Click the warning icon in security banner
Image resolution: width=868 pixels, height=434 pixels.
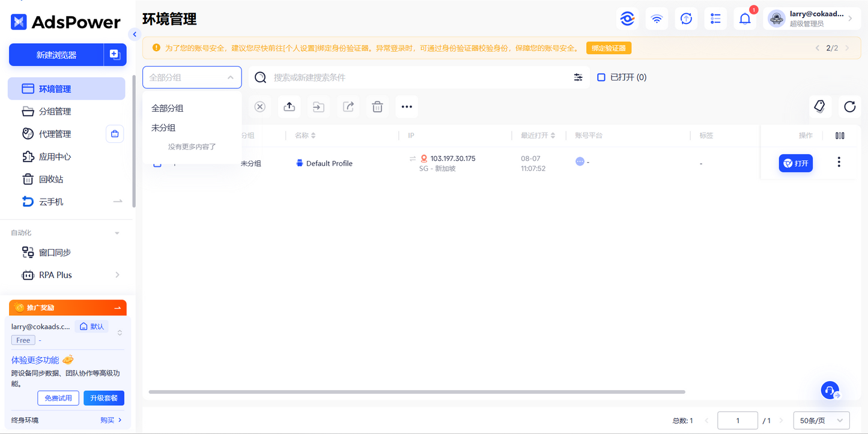[156, 48]
